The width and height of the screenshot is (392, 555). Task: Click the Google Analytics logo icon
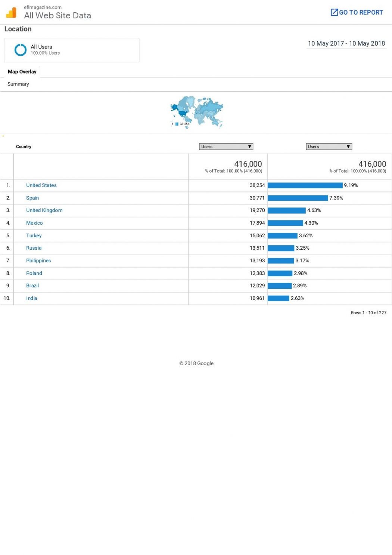tap(11, 13)
